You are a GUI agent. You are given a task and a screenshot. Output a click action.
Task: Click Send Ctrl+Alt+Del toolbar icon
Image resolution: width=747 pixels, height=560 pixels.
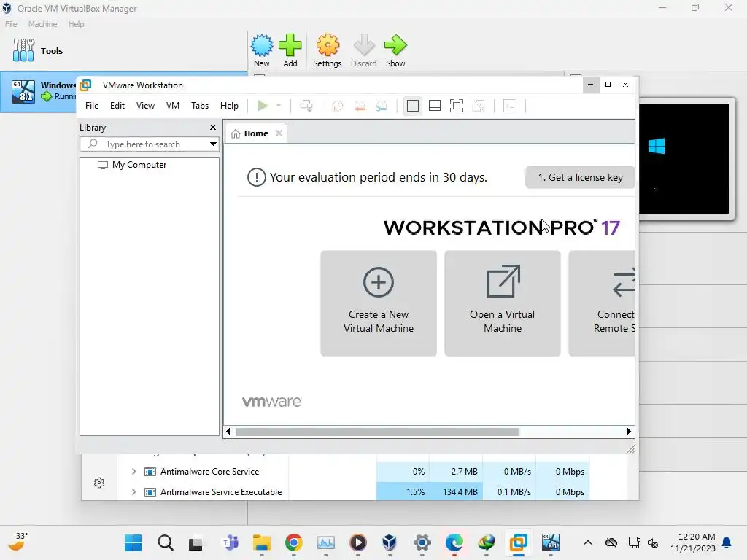pyautogui.click(x=306, y=106)
